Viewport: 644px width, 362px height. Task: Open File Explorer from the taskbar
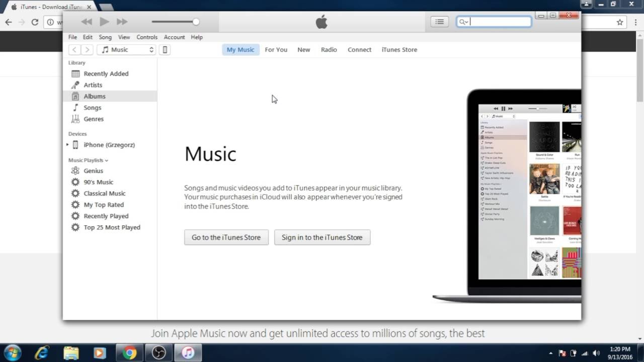(x=71, y=353)
